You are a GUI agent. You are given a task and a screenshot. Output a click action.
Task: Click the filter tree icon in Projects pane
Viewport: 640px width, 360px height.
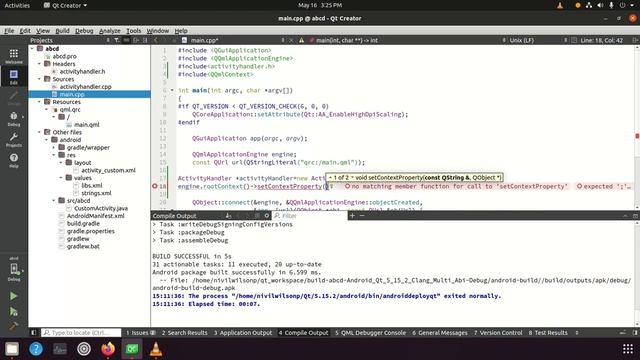click(x=117, y=40)
